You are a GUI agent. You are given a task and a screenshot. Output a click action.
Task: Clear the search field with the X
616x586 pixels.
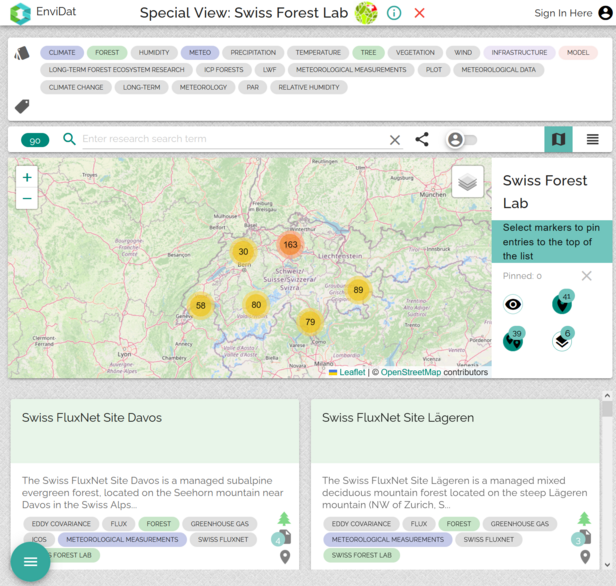[x=395, y=140]
